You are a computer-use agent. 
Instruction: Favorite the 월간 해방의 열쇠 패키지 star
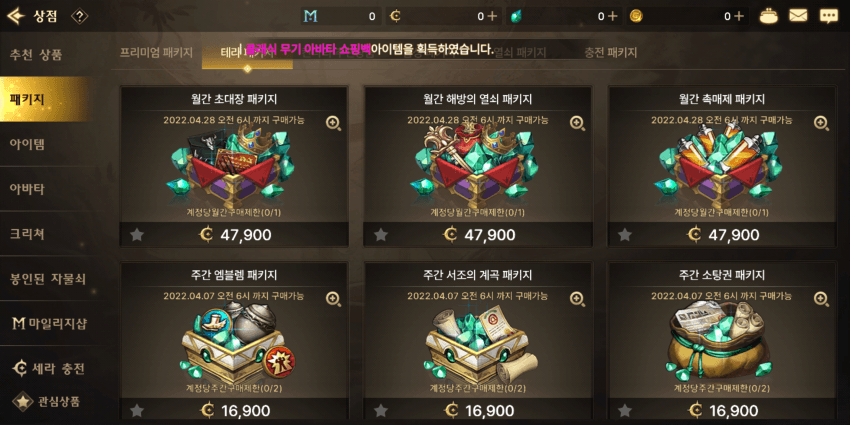(x=381, y=235)
